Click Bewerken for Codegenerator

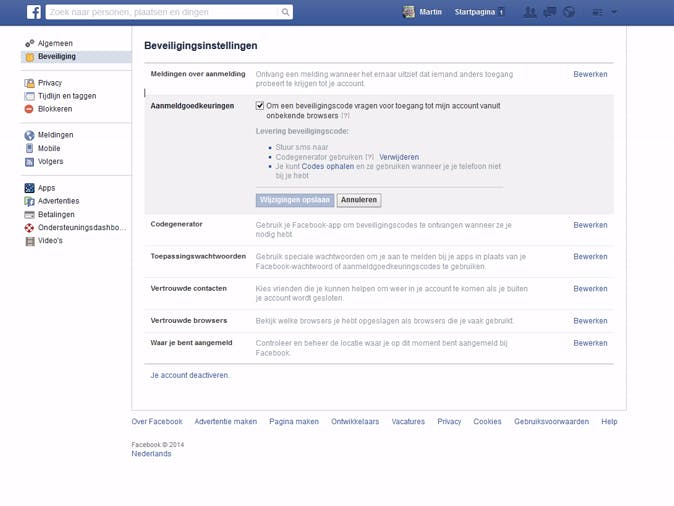[590, 225]
